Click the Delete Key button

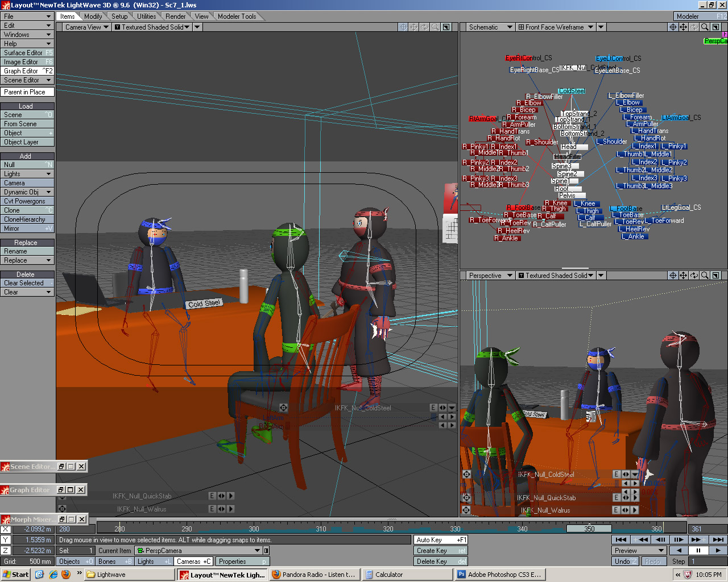point(441,561)
